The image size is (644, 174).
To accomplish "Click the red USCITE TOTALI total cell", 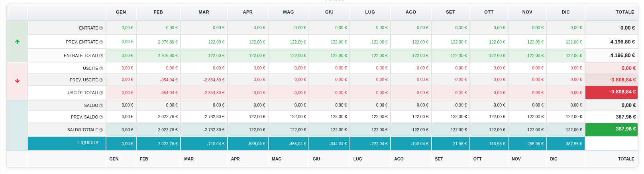I will pos(611,92).
